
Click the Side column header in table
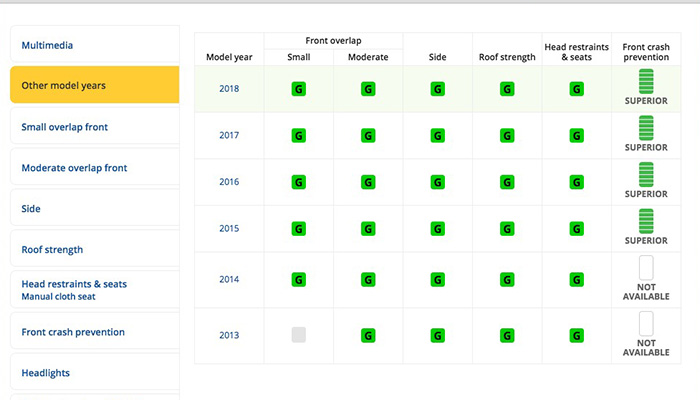coord(438,57)
